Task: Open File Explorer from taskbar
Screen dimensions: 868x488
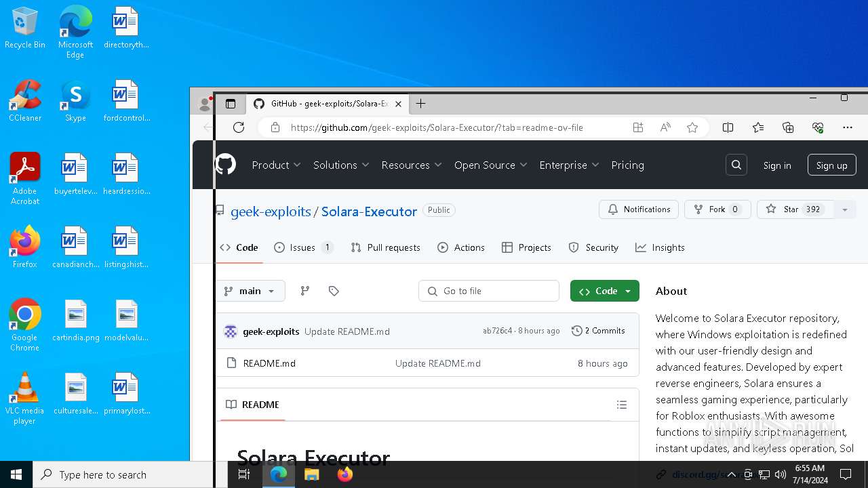Action: 312,474
